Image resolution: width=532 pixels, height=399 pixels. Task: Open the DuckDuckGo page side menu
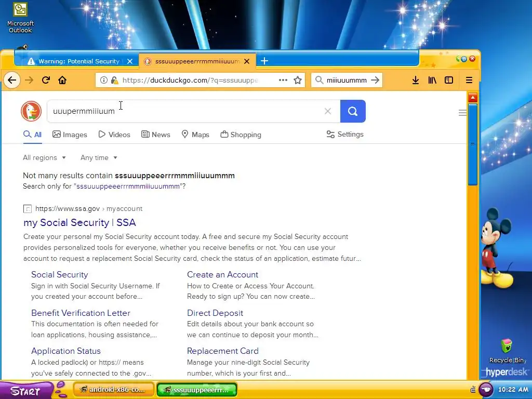tap(462, 113)
